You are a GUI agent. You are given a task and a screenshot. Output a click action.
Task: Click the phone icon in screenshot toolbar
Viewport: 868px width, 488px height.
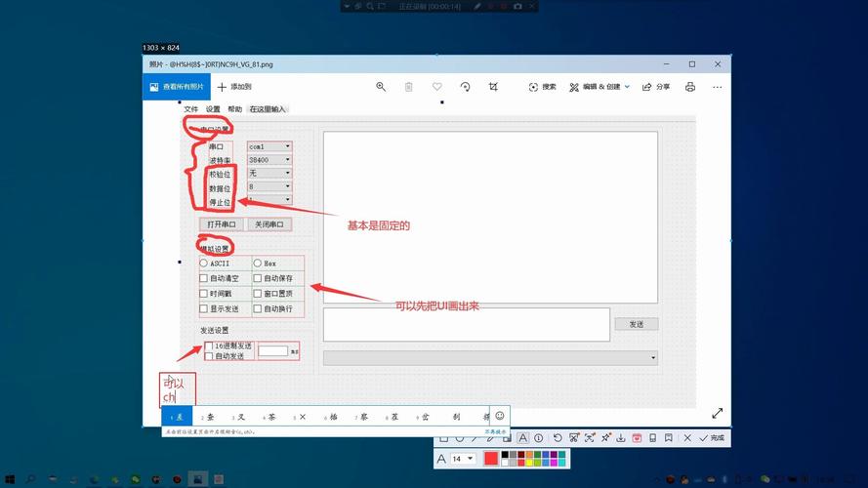[652, 438]
